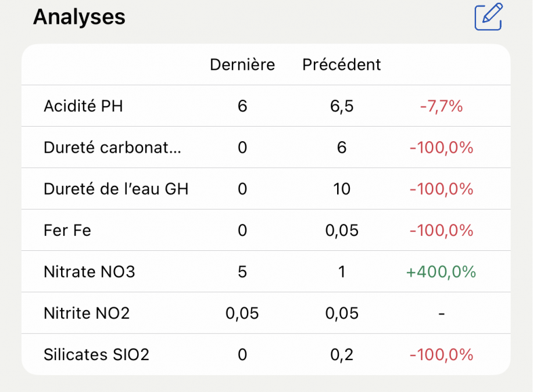
Task: Tap the Nitrite NO2 row label
Action: coord(87,314)
